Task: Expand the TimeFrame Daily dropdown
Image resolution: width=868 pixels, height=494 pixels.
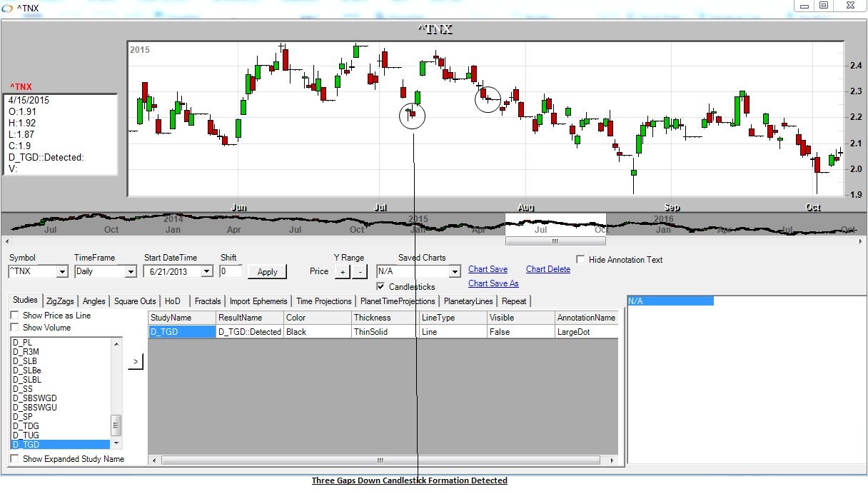Action: (x=130, y=272)
